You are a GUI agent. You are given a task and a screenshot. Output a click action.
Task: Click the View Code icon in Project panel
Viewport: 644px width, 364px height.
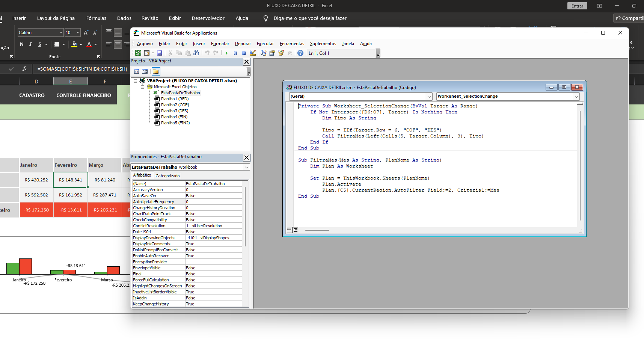pyautogui.click(x=136, y=71)
